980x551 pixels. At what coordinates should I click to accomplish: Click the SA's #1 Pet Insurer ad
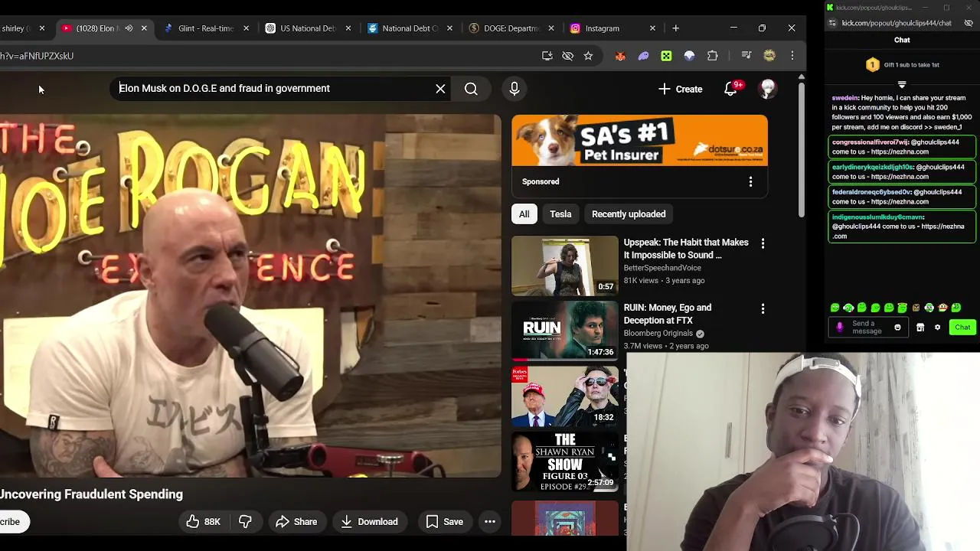click(x=639, y=141)
